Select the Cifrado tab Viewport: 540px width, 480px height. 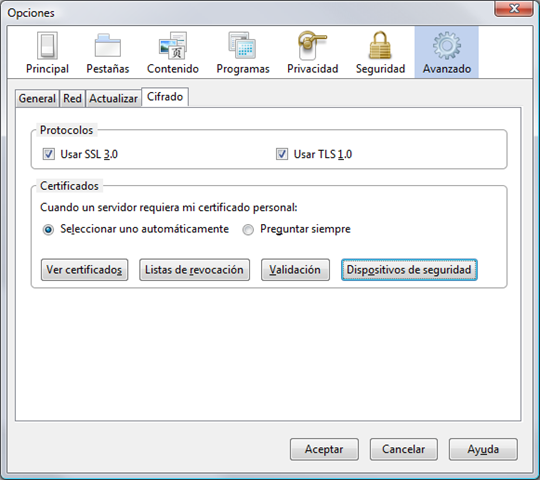coord(165,97)
